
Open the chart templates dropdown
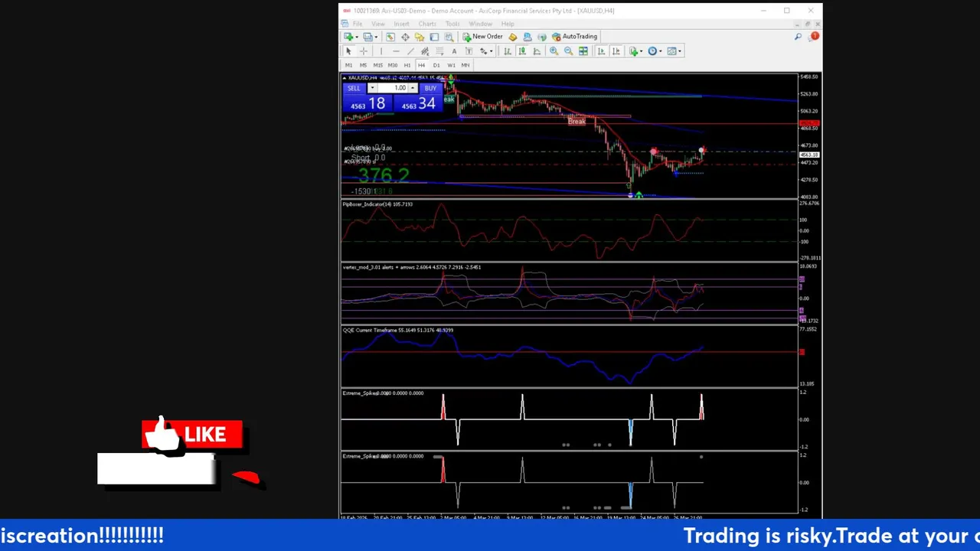tap(675, 51)
